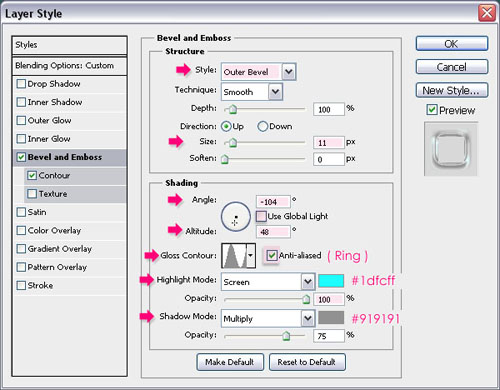
Task: Click the Shadow Opacity slider handle
Action: click(286, 336)
